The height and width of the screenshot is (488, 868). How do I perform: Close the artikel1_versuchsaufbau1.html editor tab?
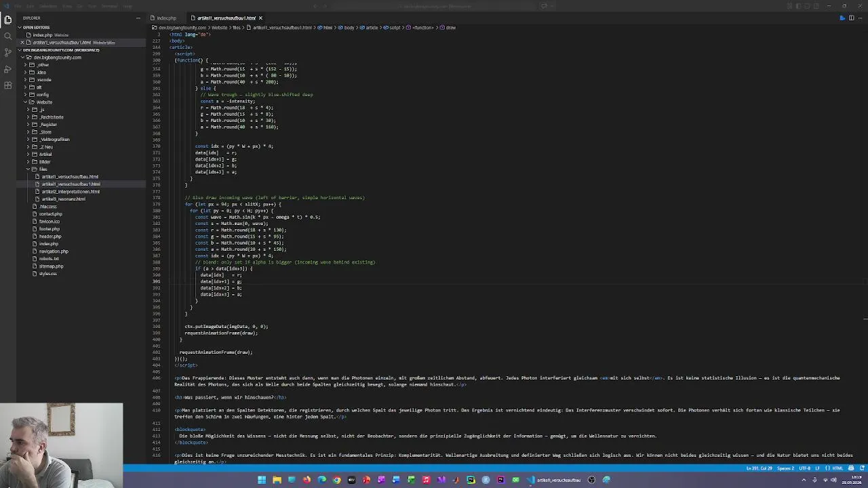click(260, 18)
